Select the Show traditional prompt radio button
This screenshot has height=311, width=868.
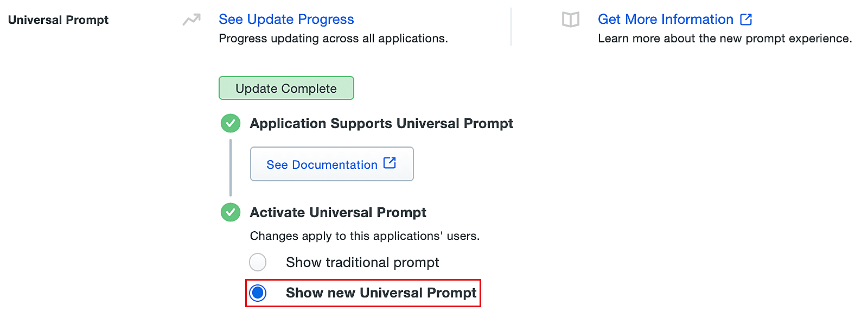pos(258,262)
